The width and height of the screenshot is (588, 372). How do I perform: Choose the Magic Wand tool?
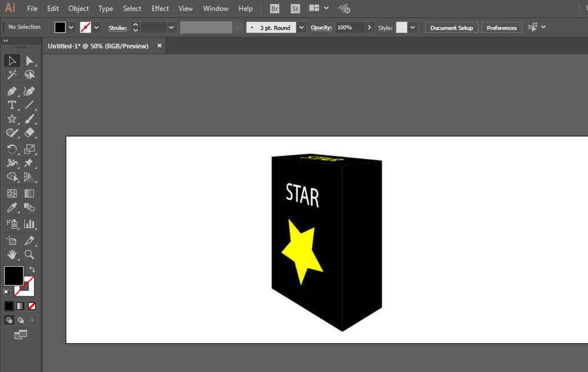click(x=12, y=75)
